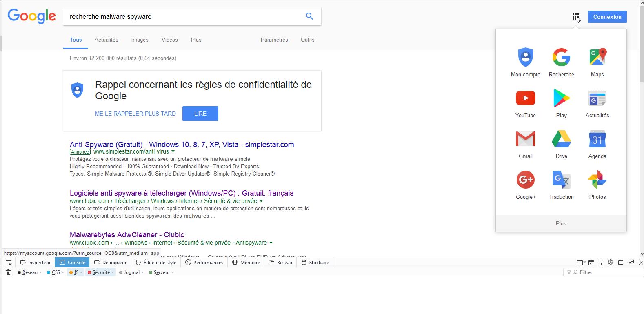This screenshot has width=644, height=314.
Task: Toggle the Réseau console filter
Action: [x=30, y=272]
